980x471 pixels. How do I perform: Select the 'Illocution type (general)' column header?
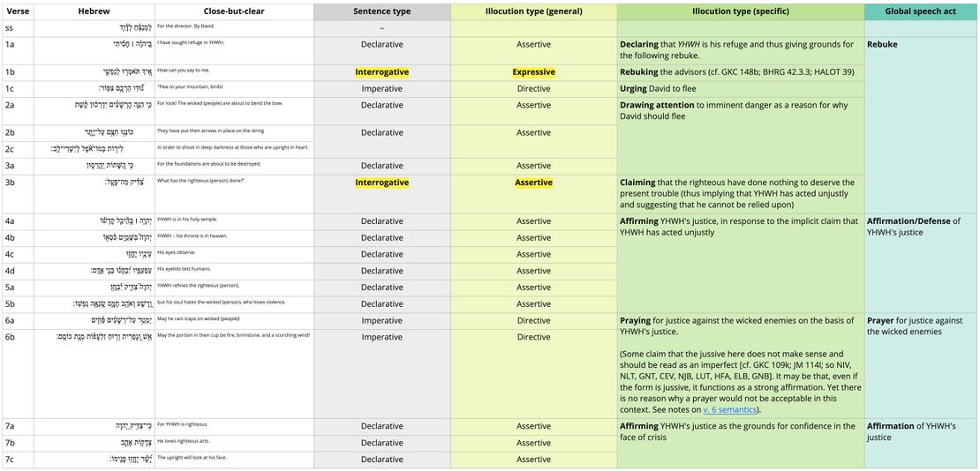click(x=533, y=11)
